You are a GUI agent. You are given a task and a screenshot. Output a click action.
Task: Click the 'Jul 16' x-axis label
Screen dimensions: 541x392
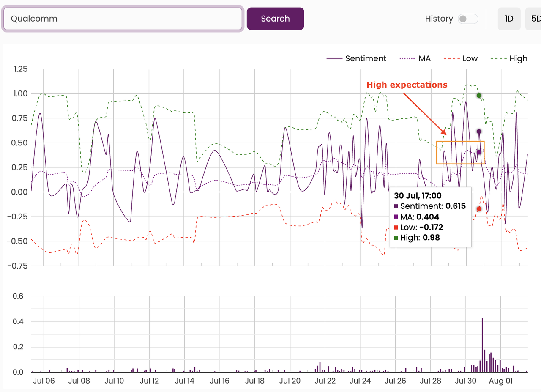coord(219,381)
